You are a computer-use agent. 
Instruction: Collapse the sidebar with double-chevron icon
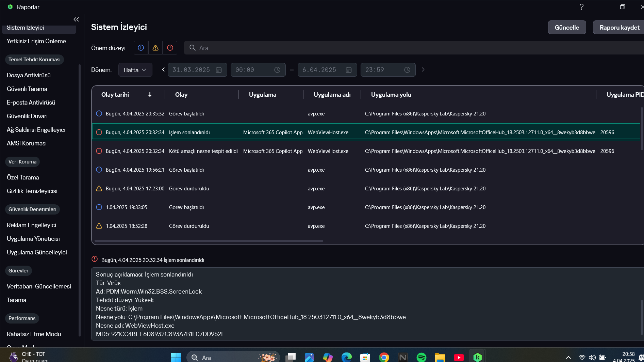[x=76, y=19]
